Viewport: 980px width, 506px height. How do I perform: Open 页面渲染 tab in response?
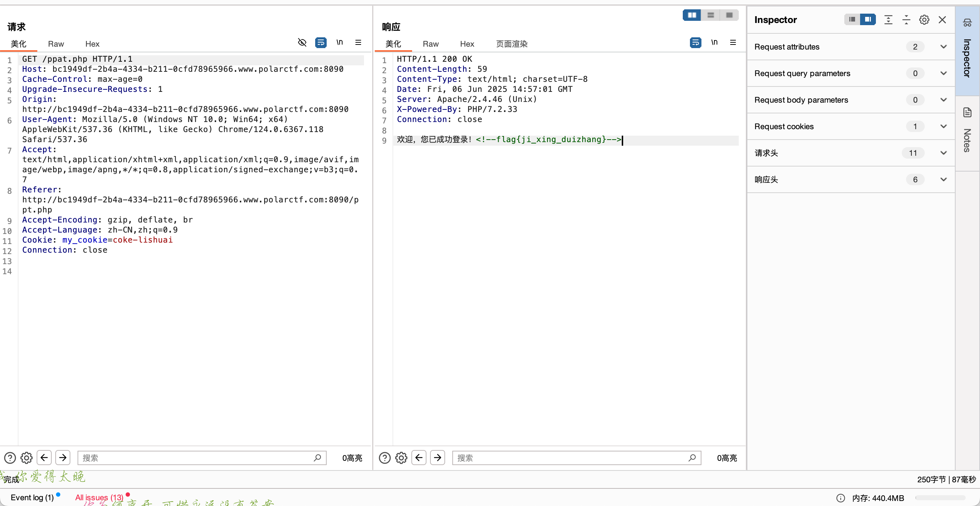tap(511, 44)
